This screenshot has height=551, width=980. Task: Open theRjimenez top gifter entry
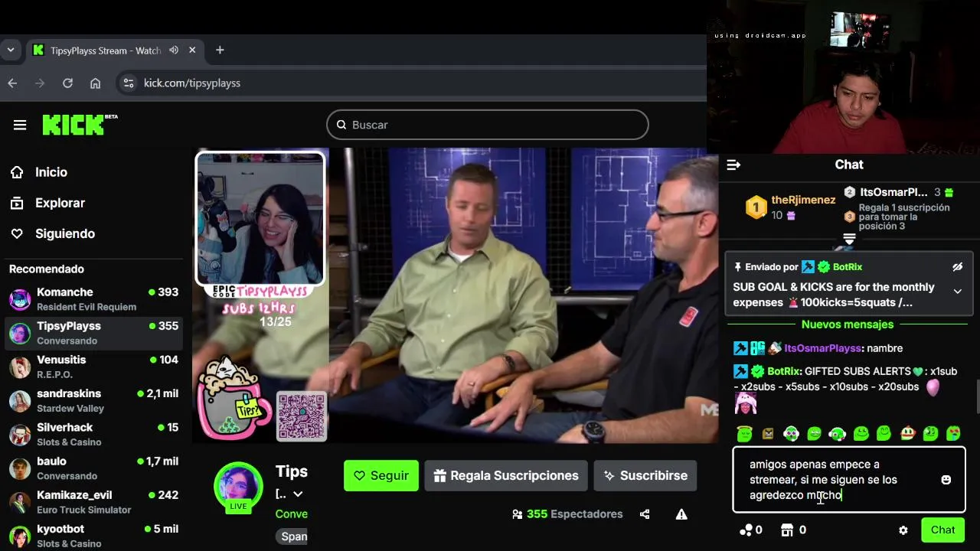[791, 207]
